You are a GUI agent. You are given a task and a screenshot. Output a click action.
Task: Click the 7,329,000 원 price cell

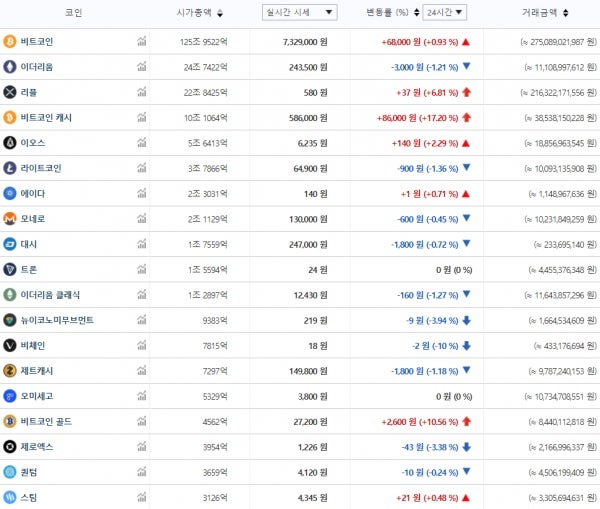(x=305, y=42)
